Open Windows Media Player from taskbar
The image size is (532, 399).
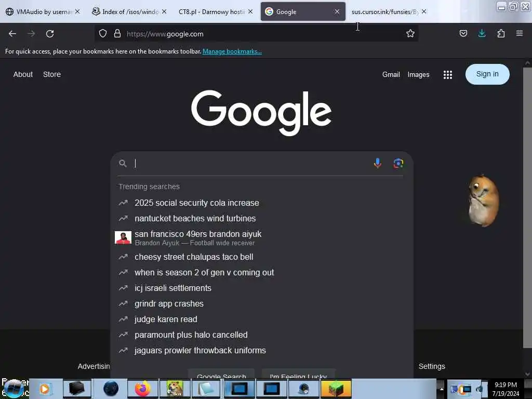point(45,389)
